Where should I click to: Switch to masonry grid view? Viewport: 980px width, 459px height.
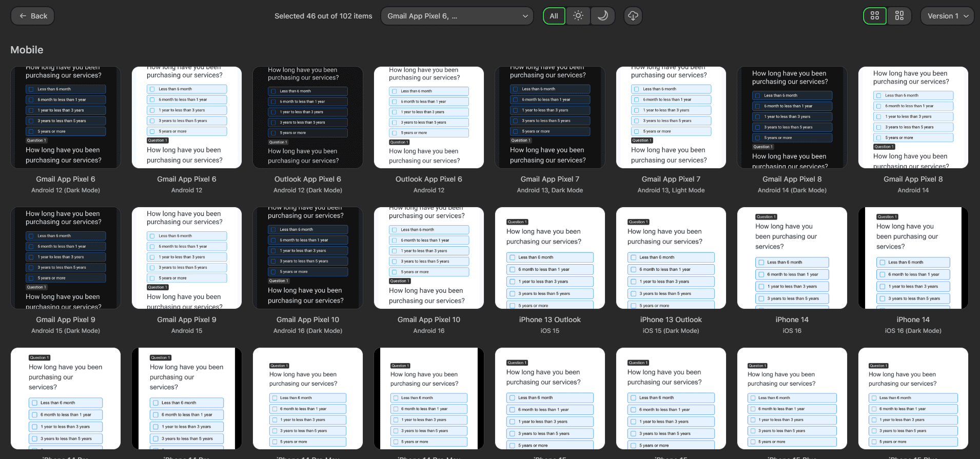[x=899, y=16]
